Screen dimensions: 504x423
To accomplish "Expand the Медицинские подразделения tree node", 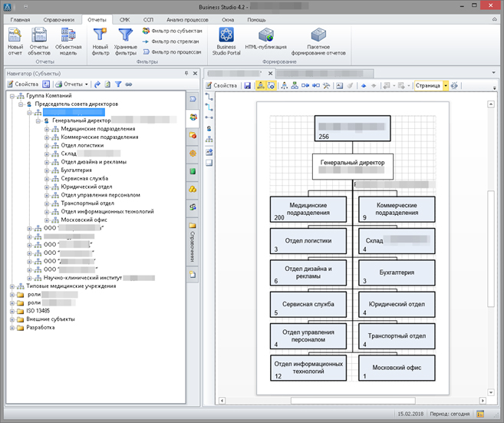I will coord(46,129).
